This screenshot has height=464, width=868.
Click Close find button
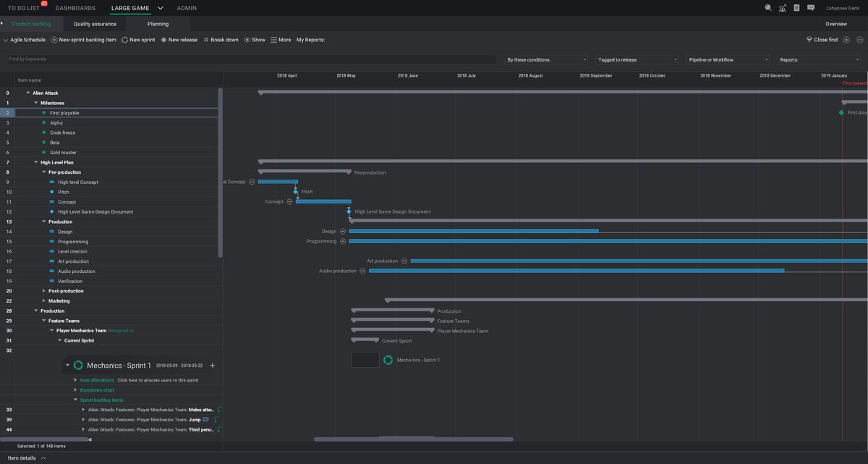(x=822, y=40)
